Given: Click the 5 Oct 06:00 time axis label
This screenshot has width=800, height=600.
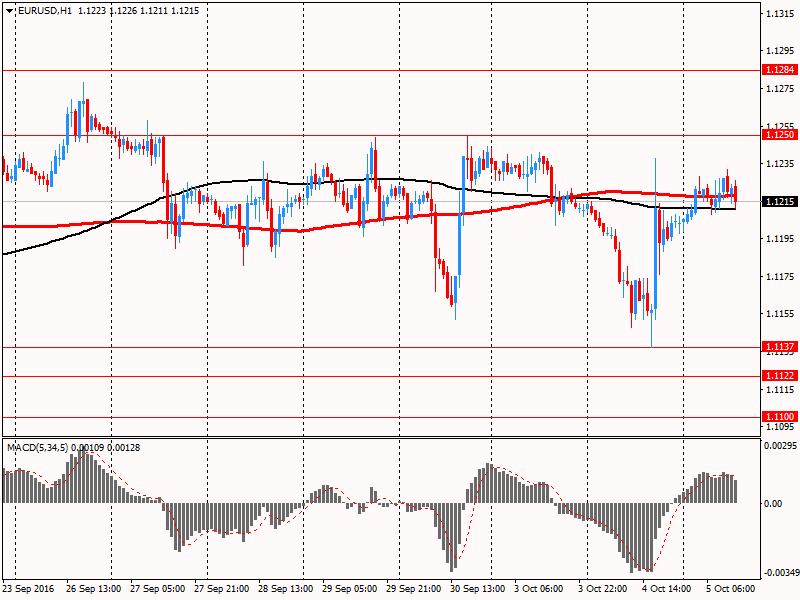Looking at the screenshot, I should pos(731,589).
